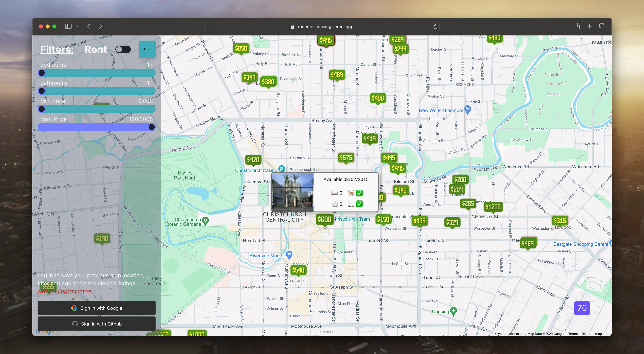Click the Filters heading
Viewport: 644px width, 354px height.
click(57, 49)
